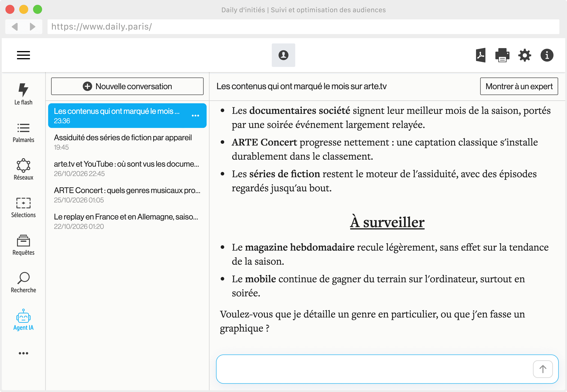
Task: Open the hamburger menu
Action: click(x=23, y=55)
